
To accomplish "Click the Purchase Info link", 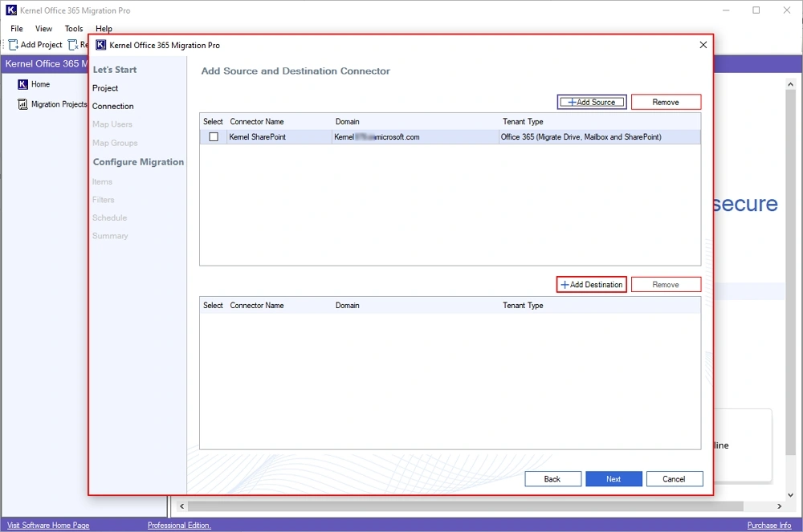I will pyautogui.click(x=768, y=524).
